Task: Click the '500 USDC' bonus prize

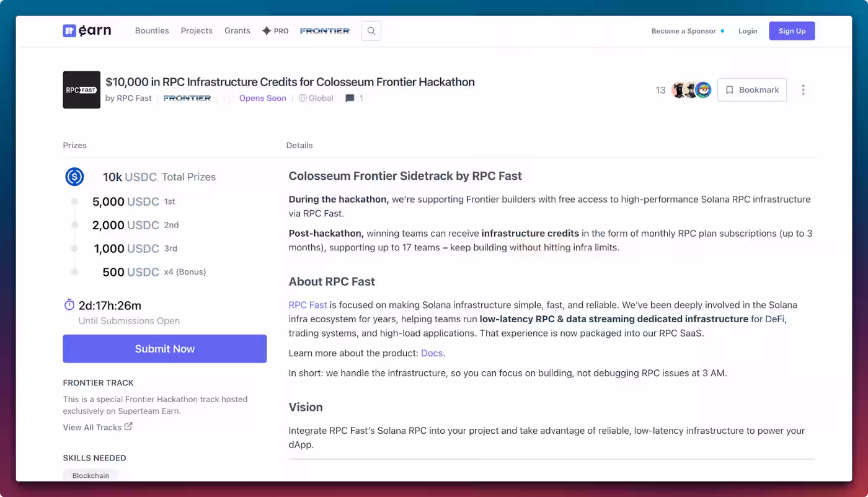Action: (x=131, y=272)
